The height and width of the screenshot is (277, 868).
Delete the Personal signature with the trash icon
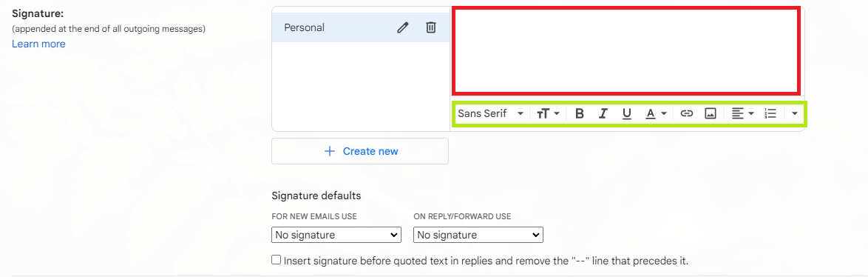click(431, 27)
